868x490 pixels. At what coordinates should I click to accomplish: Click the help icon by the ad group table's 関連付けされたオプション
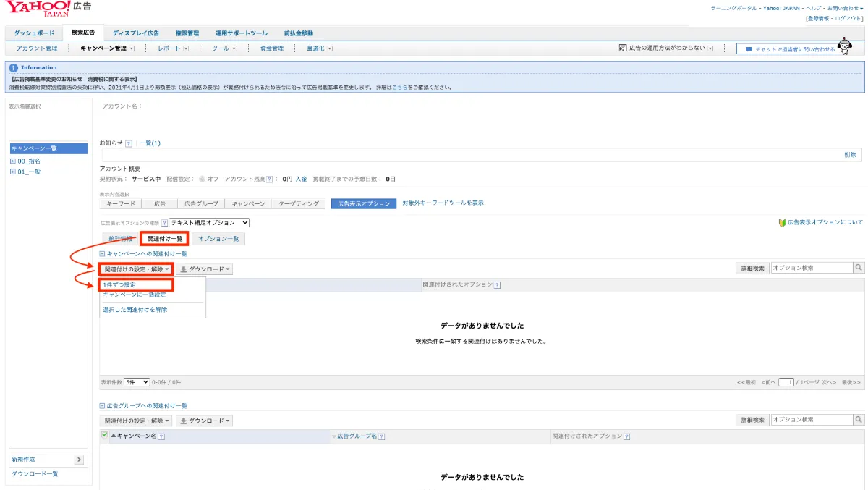click(x=626, y=436)
